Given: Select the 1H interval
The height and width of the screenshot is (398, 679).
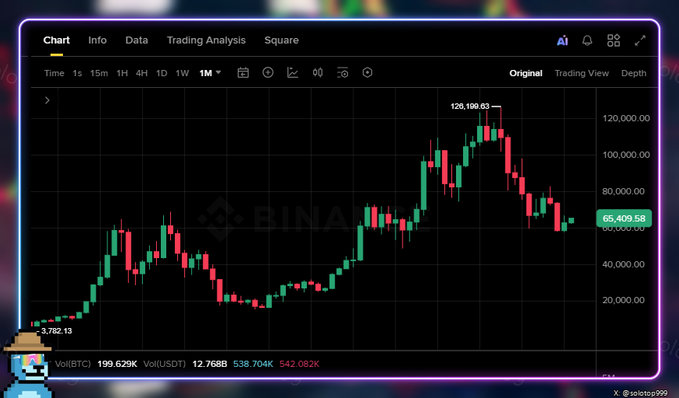Looking at the screenshot, I should coord(122,73).
